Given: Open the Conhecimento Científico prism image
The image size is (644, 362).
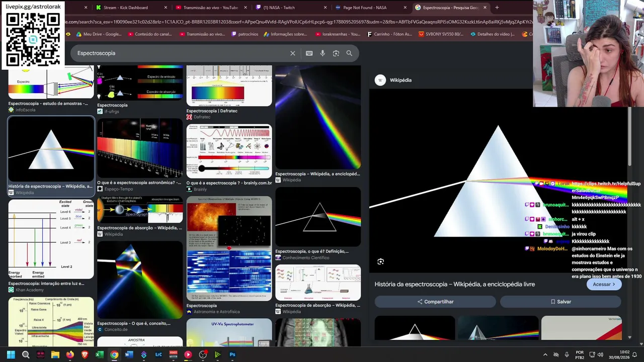Looking at the screenshot, I should [x=318, y=217].
